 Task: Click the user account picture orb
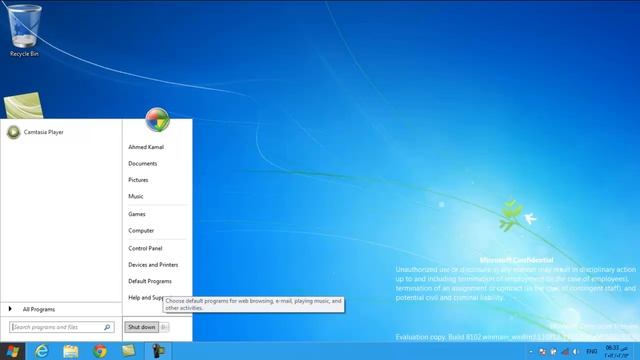click(x=158, y=120)
